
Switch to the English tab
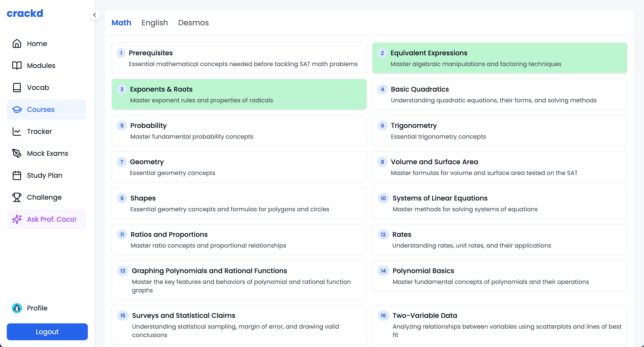[x=155, y=23]
